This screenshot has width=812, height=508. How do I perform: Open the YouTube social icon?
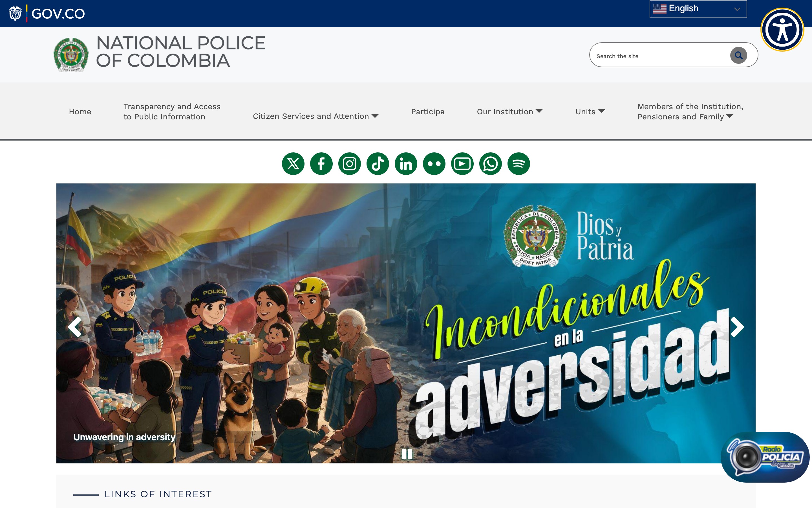462,164
